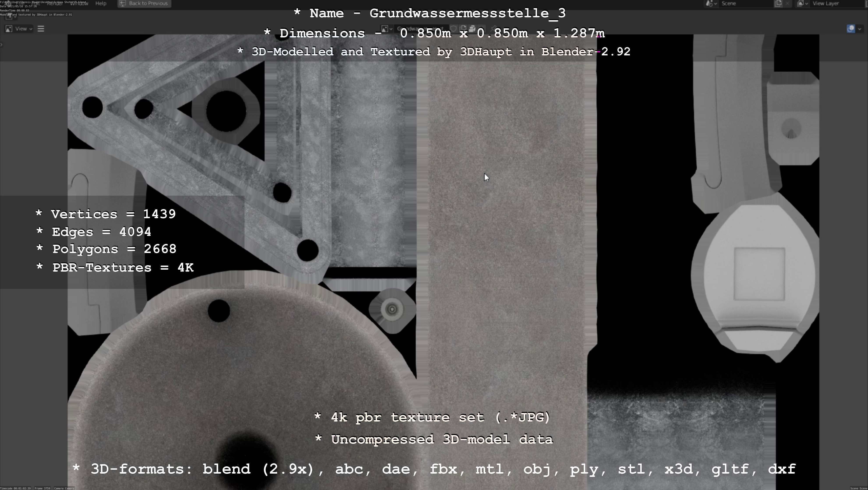Click the pack image icon
Screen dimensions: 868x490
coord(472,29)
